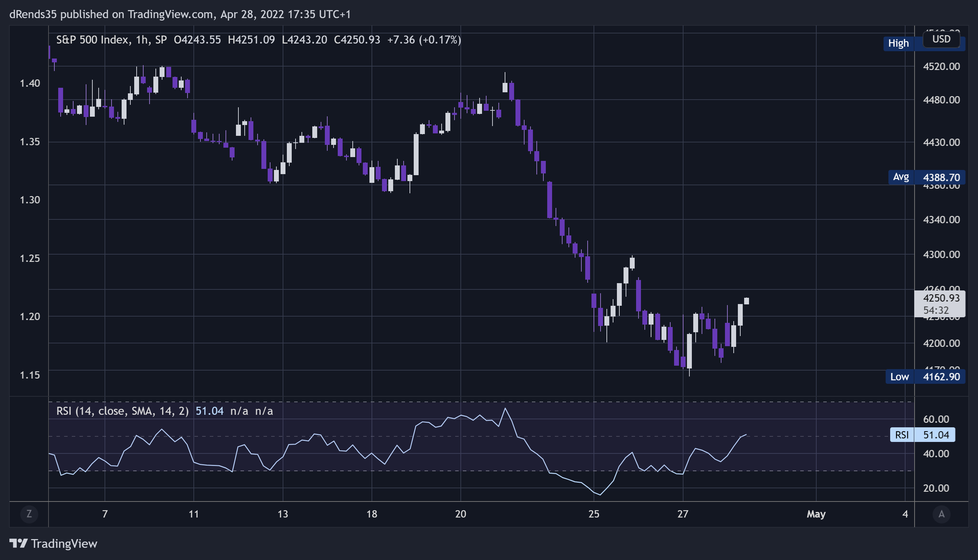Click the countdown timer 54:32
Image resolution: width=978 pixels, height=560 pixels.
click(x=936, y=310)
